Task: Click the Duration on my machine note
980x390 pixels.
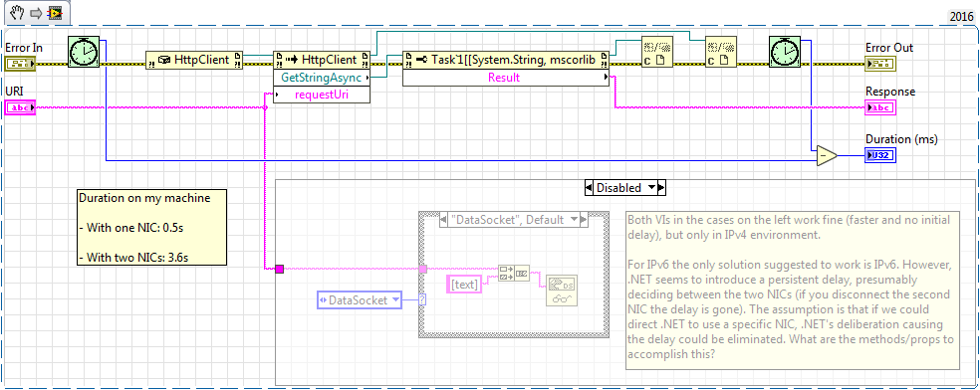Action: click(151, 227)
